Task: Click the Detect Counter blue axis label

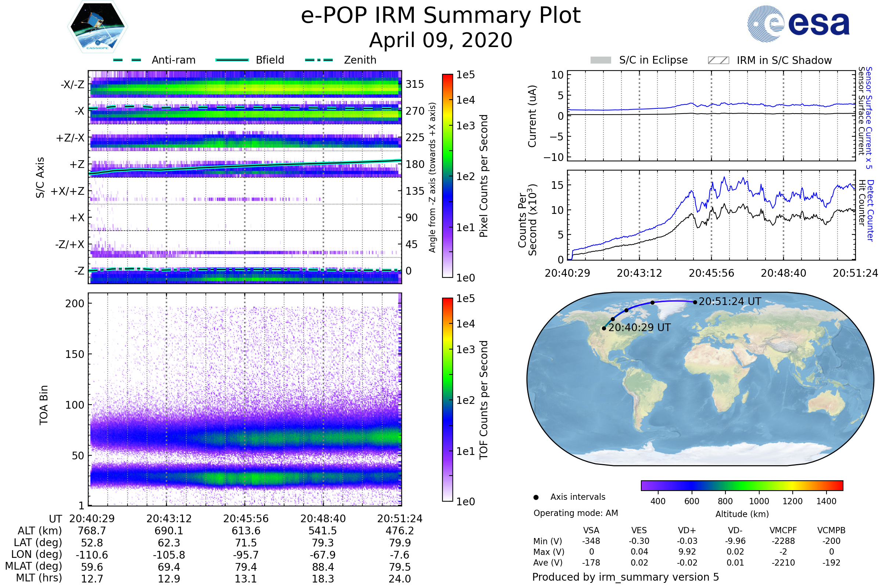Action: pos(870,211)
